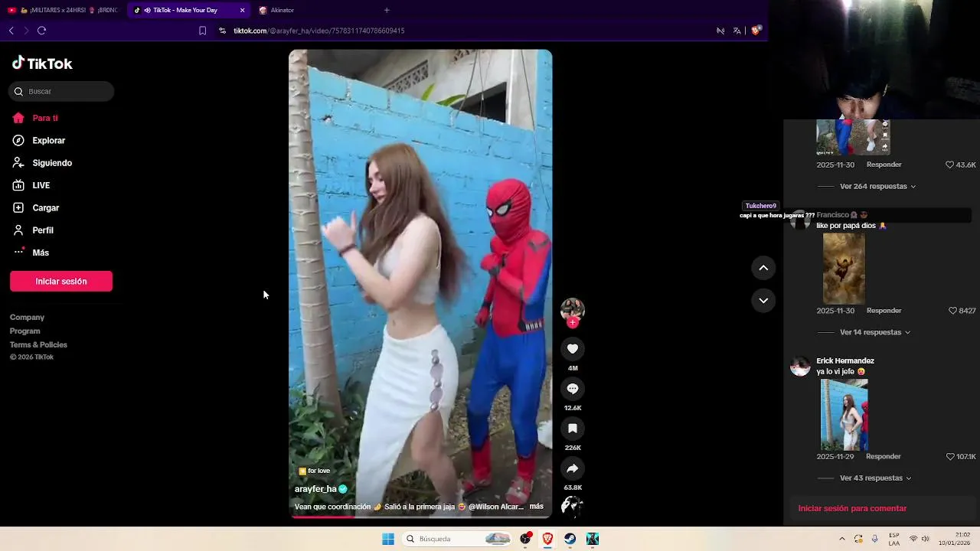Screen dimensions: 980x551
Task: Expand the Program footer section
Action: tap(24, 331)
